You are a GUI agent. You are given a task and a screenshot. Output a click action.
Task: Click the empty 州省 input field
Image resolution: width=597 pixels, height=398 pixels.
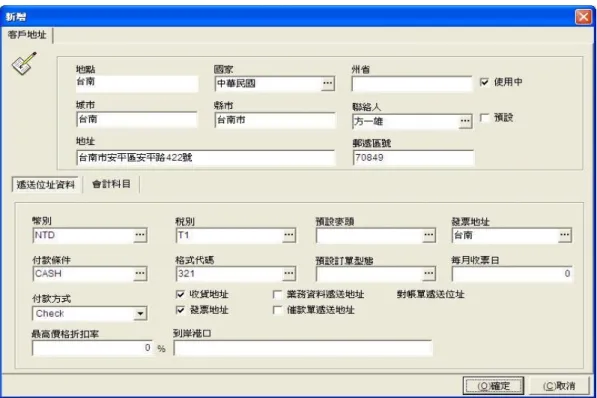point(412,84)
